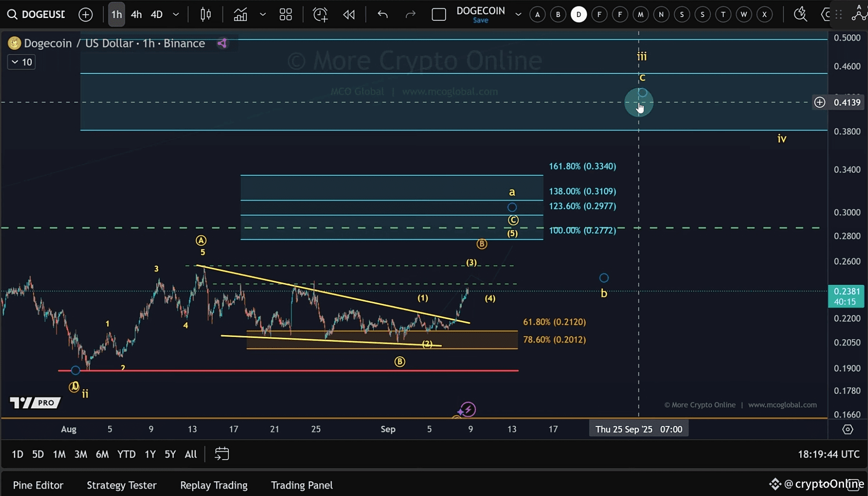Switch to layout shortcut N
This screenshot has height=496, width=868.
(x=661, y=14)
